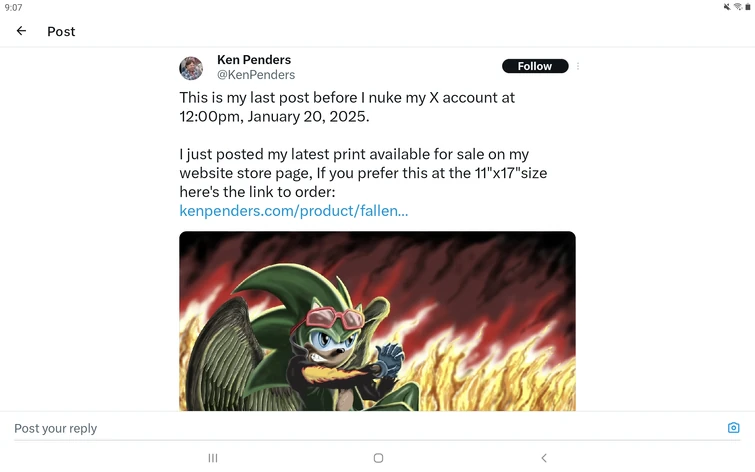The image size is (755, 472).
Task: Tap the back arrow beside Post title
Action: pyautogui.click(x=21, y=31)
